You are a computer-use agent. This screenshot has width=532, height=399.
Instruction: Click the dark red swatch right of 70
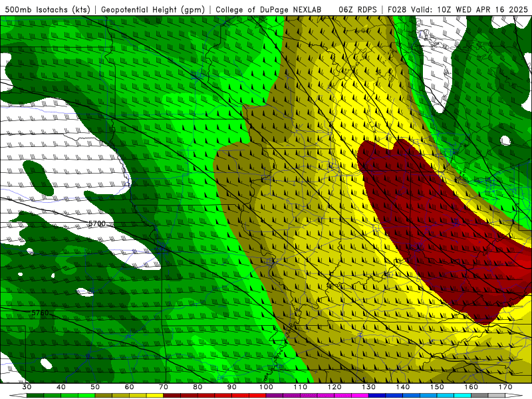pyautogui.click(x=172, y=396)
